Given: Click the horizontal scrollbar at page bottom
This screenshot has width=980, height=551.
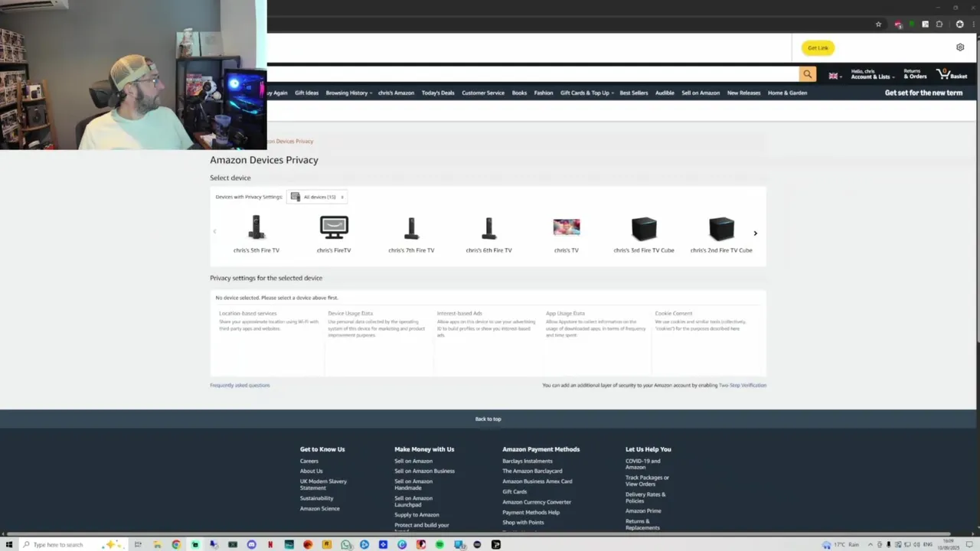Looking at the screenshot, I should pos(477,534).
